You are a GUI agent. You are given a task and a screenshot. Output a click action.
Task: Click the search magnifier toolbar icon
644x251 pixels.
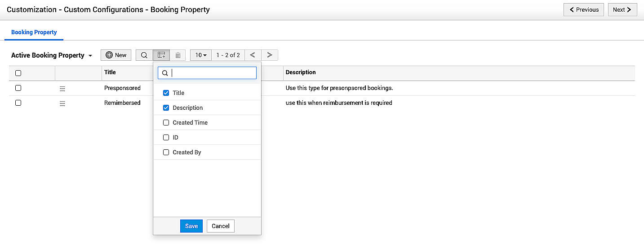point(144,55)
